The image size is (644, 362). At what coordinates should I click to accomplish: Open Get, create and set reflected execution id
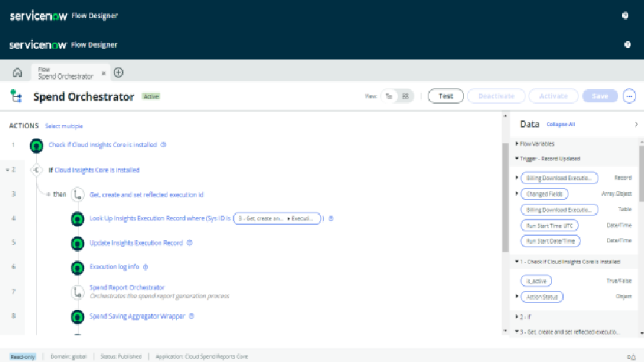click(x=146, y=194)
